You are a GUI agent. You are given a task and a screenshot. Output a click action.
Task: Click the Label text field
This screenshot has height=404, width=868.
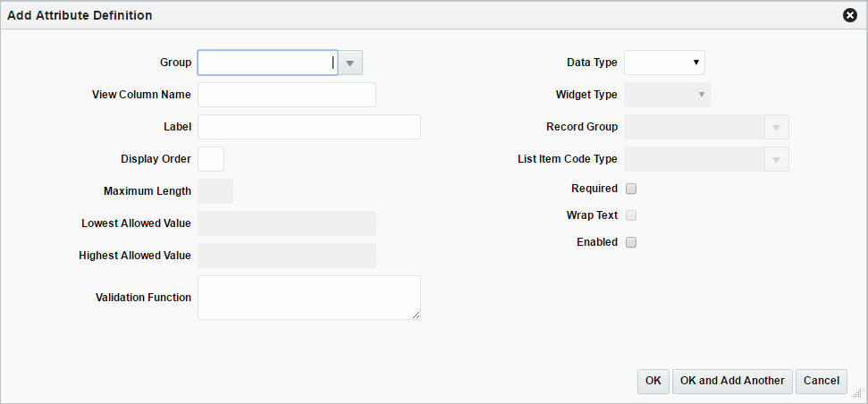pos(309,127)
